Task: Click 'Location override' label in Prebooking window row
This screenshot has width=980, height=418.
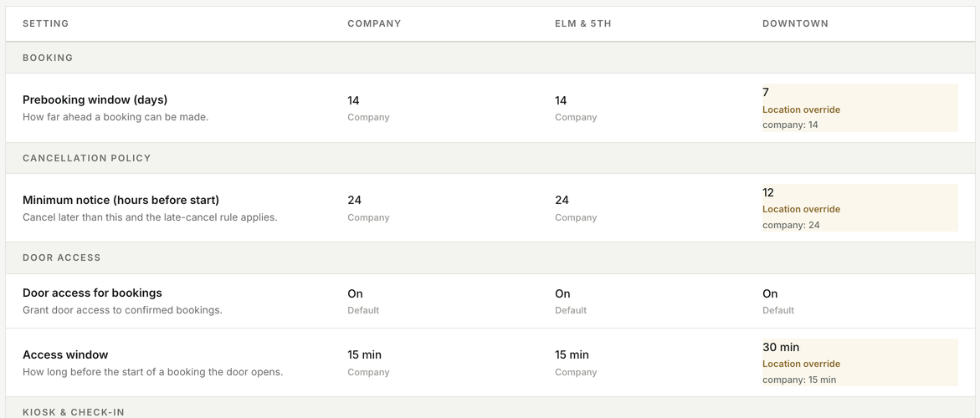Action: click(x=801, y=110)
